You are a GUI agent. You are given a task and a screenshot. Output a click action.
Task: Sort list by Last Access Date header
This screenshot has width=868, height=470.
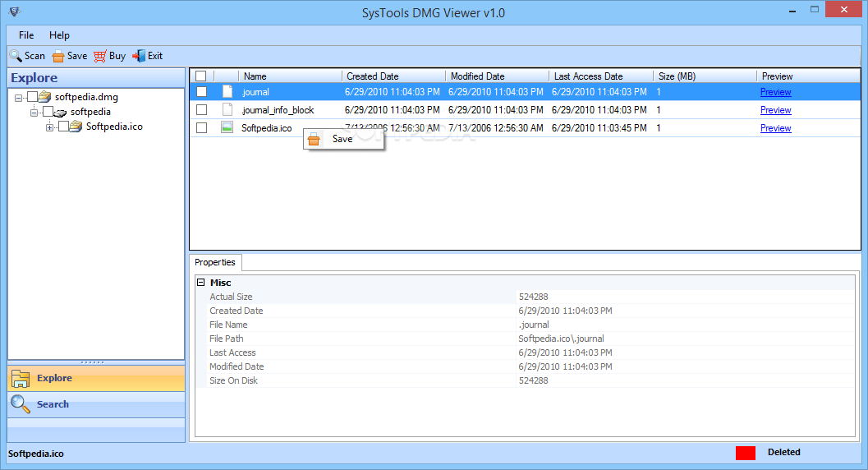pos(601,76)
